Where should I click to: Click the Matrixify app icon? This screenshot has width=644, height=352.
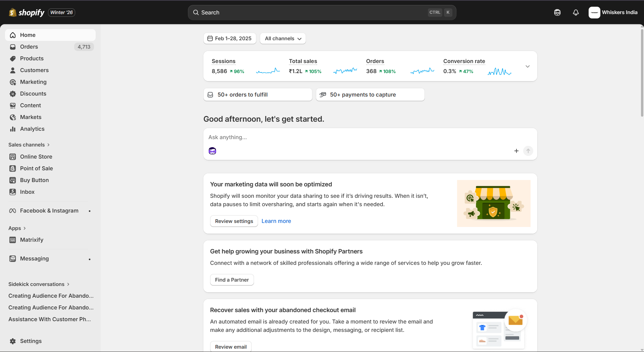pyautogui.click(x=13, y=240)
